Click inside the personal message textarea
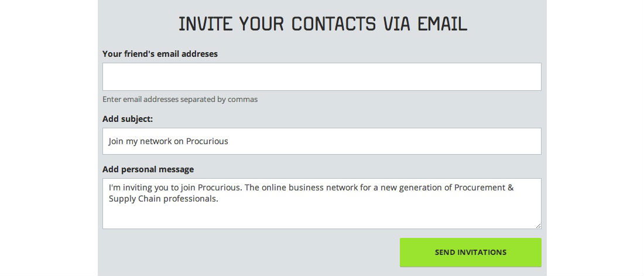Screen dimensions: 644x276 click(x=321, y=203)
